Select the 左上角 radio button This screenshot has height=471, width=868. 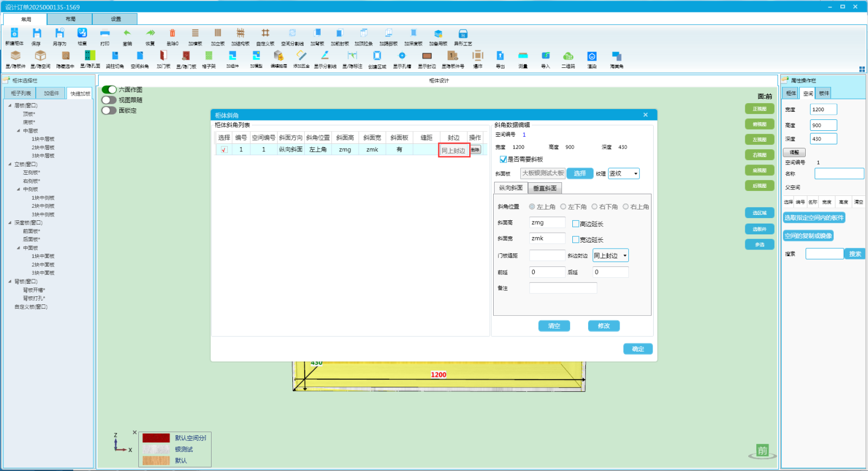point(532,207)
